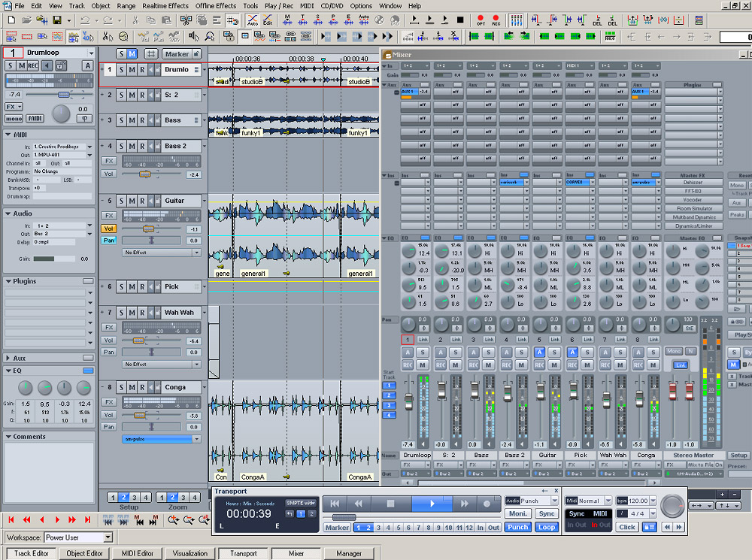Toggle the Punch button in Transport
This screenshot has height=560, width=752.
point(518,527)
